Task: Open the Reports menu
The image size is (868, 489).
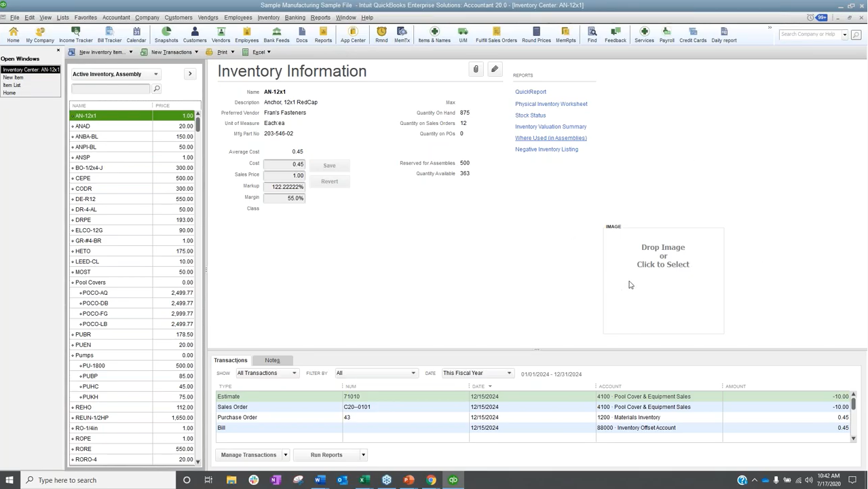Action: point(320,17)
